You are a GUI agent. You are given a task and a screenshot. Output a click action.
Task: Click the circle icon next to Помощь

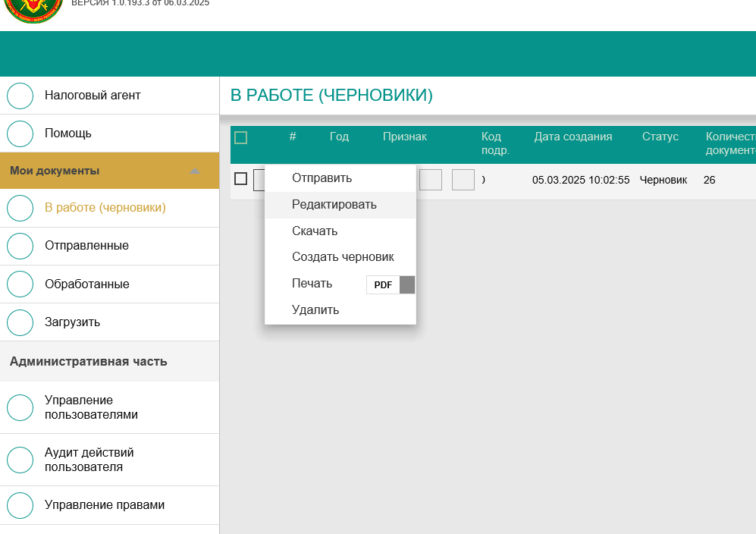click(x=20, y=133)
